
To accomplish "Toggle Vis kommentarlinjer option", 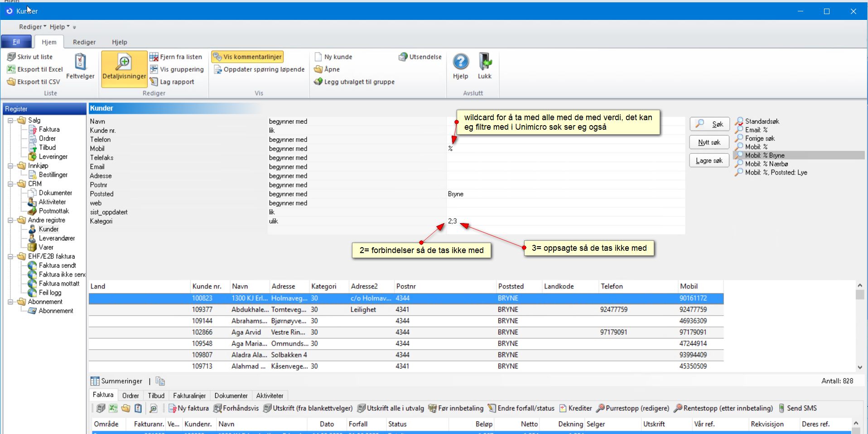I will (x=247, y=57).
